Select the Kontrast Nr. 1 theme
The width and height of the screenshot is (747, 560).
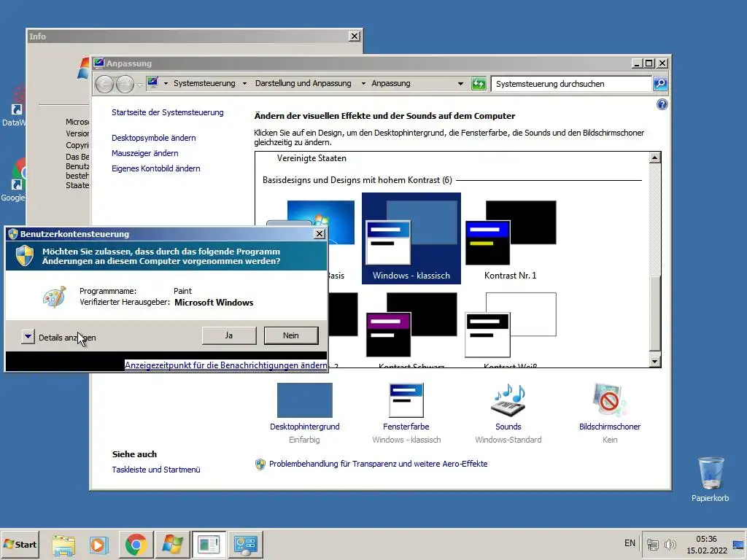point(510,238)
